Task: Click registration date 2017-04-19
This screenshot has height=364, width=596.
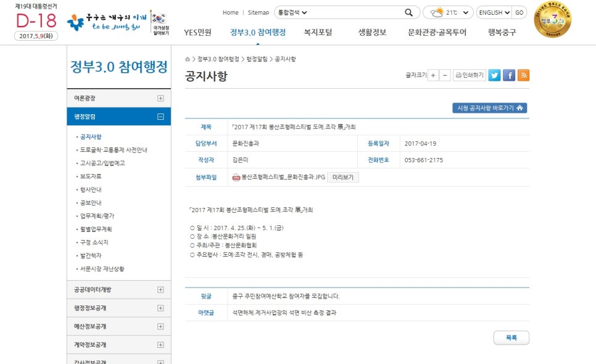Action: tap(420, 143)
